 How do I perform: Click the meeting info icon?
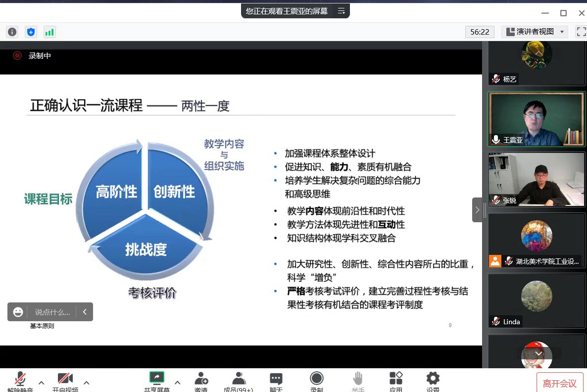[12, 32]
